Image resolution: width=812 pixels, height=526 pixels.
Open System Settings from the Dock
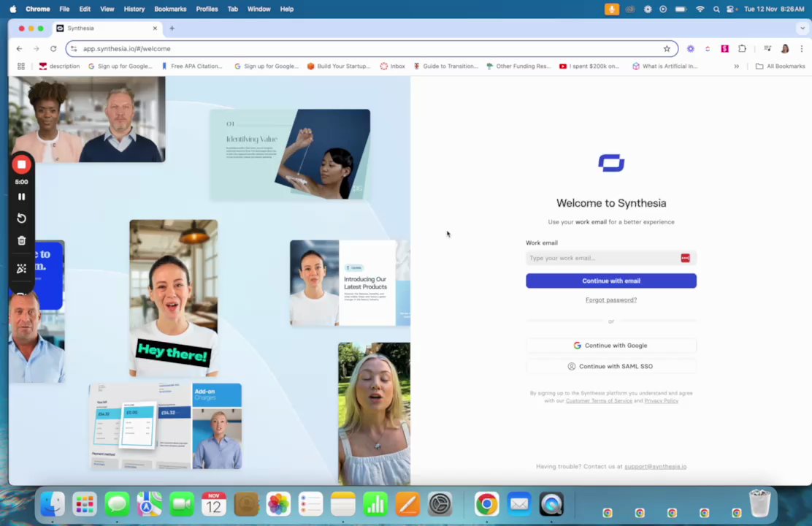(440, 504)
